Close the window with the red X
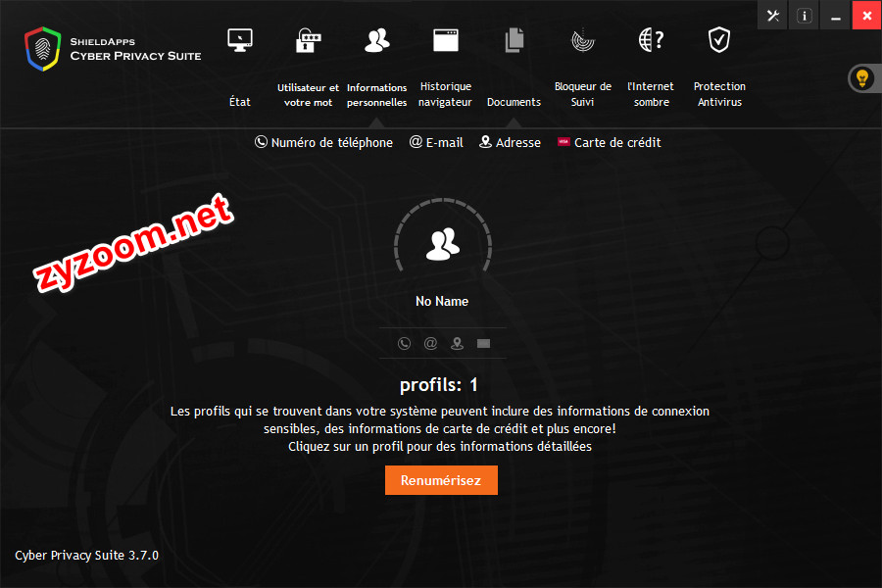The width and height of the screenshot is (882, 588). pos(867,16)
